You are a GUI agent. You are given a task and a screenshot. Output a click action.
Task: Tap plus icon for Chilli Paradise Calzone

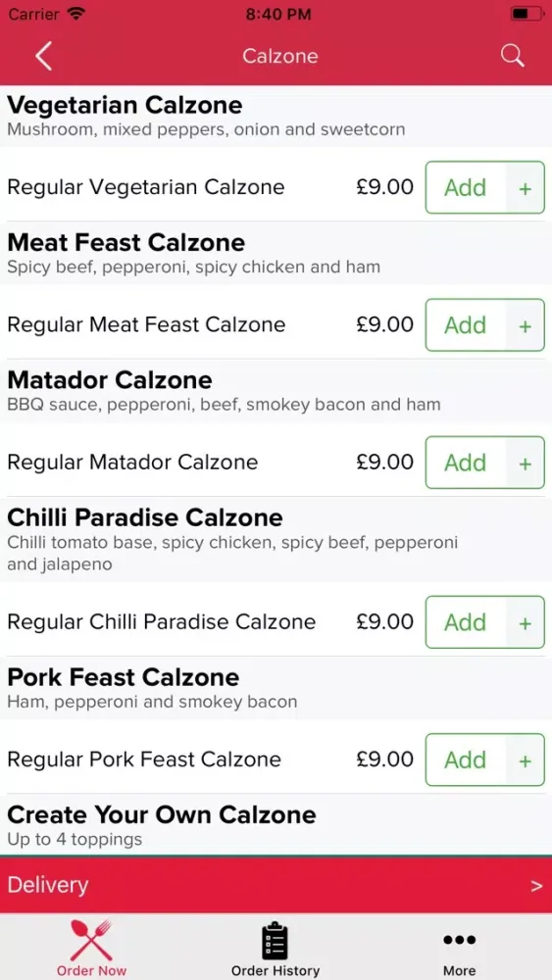[526, 622]
